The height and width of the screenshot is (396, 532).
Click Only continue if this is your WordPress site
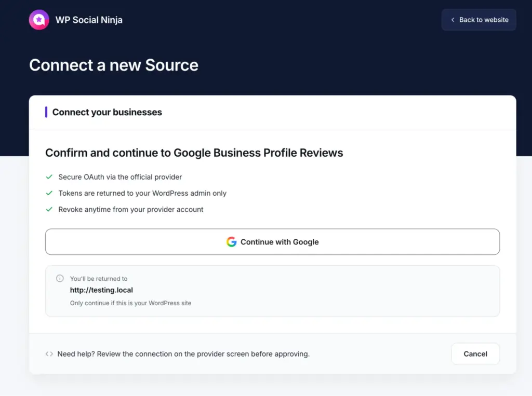(130, 303)
